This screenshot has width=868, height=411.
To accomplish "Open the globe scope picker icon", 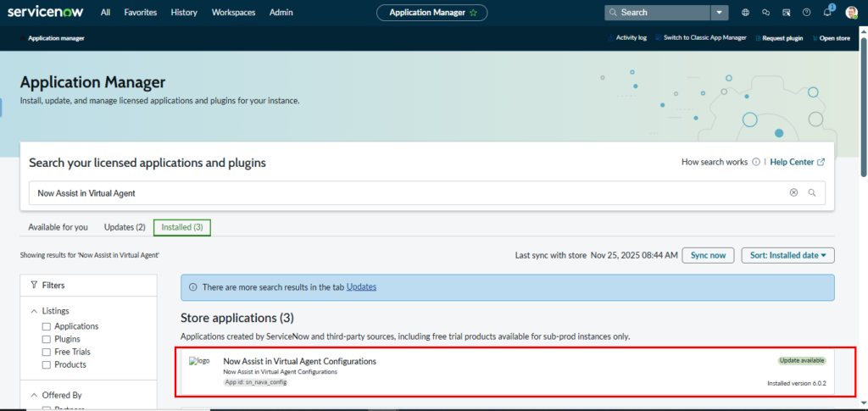I will 745,13.
